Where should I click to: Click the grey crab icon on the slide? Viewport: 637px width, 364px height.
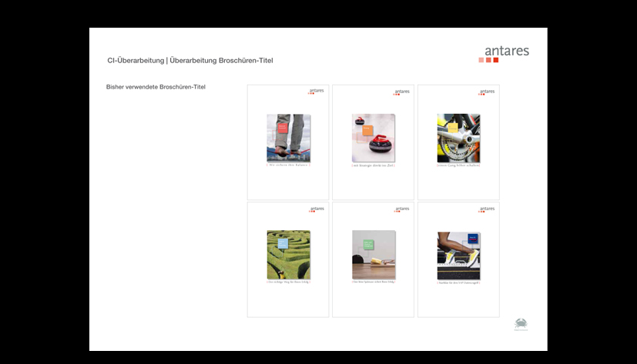(521, 323)
